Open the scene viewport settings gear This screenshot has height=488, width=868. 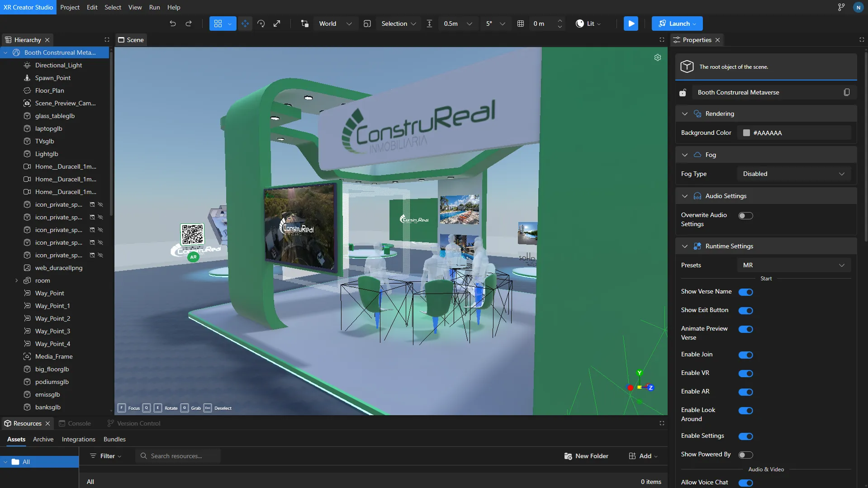(658, 57)
